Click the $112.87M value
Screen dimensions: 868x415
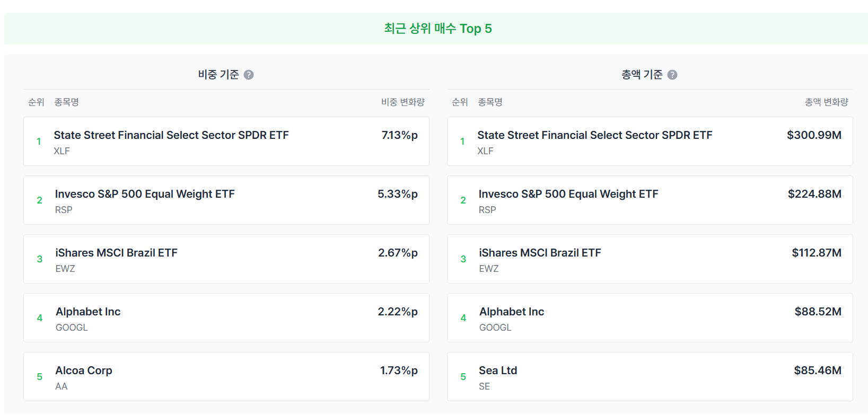[x=817, y=253]
